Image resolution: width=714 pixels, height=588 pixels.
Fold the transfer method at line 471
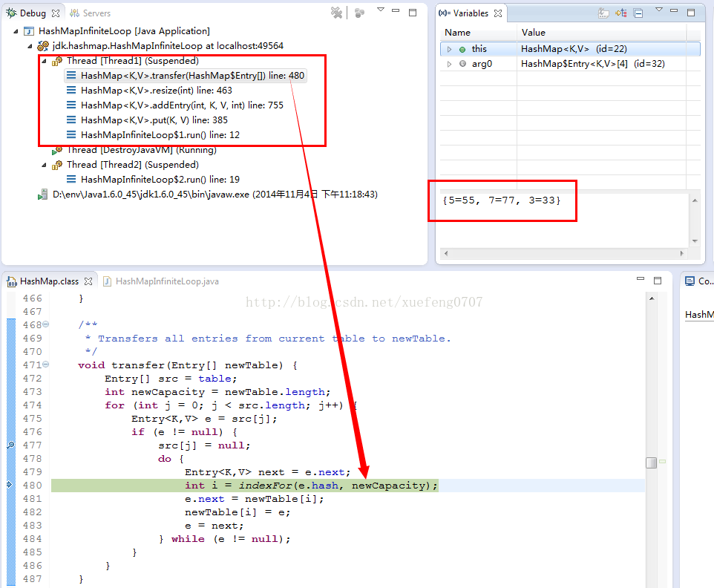[x=45, y=365]
